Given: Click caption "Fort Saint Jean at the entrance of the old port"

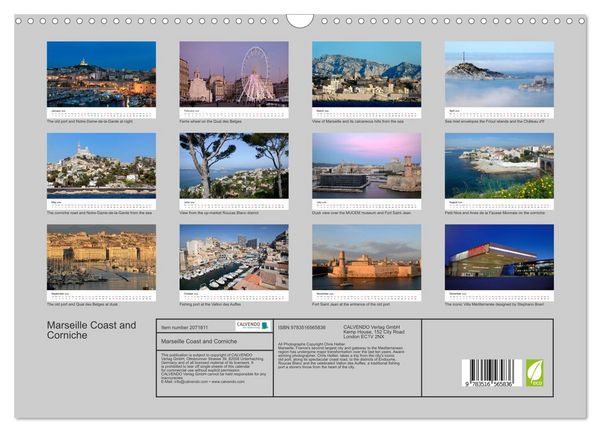Looking at the screenshot, I should point(351,304).
